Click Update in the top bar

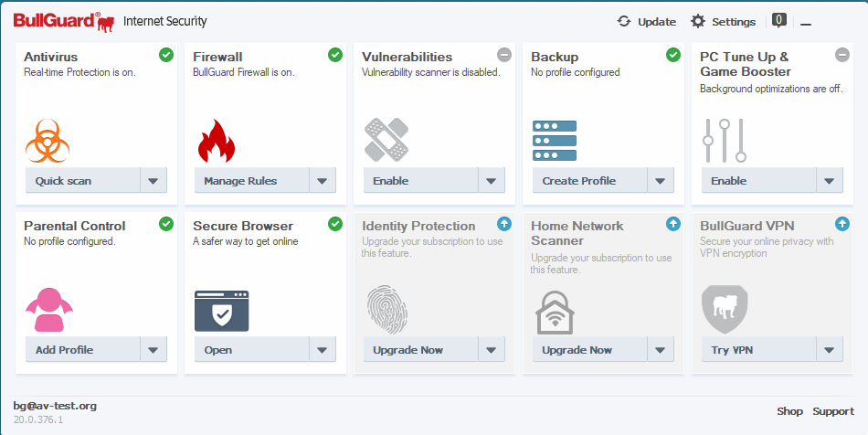tap(647, 21)
